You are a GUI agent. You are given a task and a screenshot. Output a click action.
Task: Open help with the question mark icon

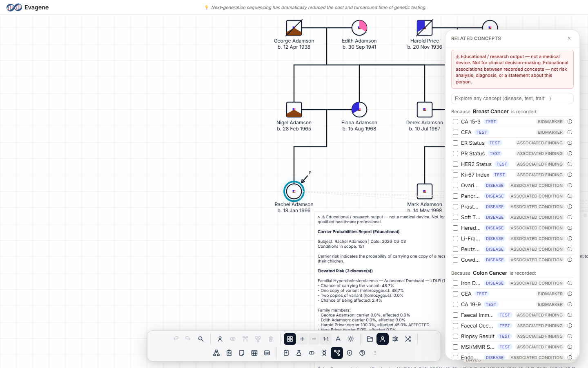point(362,353)
